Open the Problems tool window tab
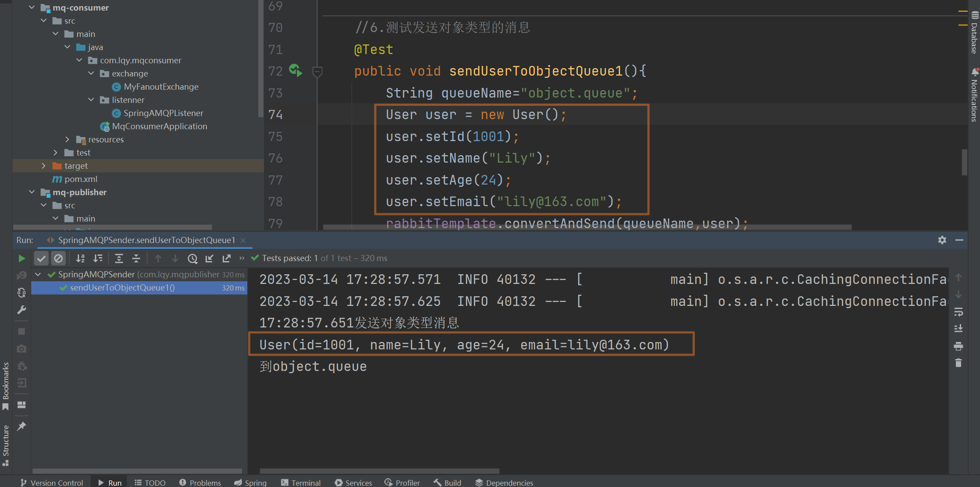The image size is (980, 487). (200, 483)
